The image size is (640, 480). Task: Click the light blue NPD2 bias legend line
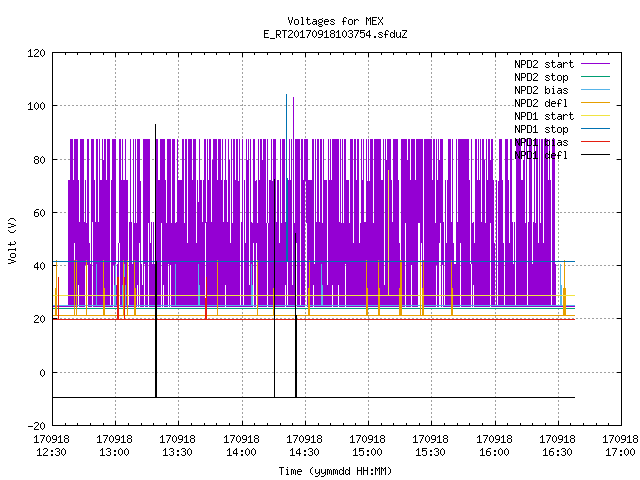point(595,89)
